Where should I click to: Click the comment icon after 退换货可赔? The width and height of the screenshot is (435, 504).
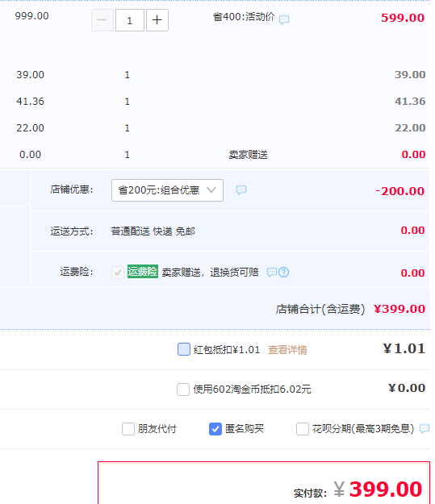point(272,273)
